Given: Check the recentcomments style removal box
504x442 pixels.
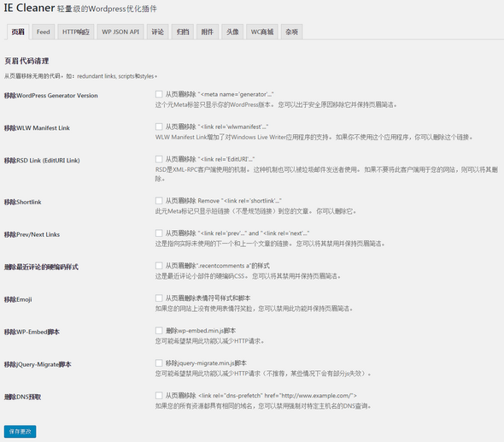Looking at the screenshot, I should point(159,266).
